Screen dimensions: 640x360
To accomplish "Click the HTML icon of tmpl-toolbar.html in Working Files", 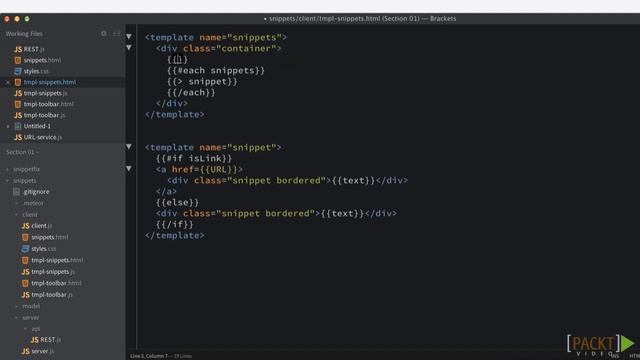I will (x=18, y=104).
